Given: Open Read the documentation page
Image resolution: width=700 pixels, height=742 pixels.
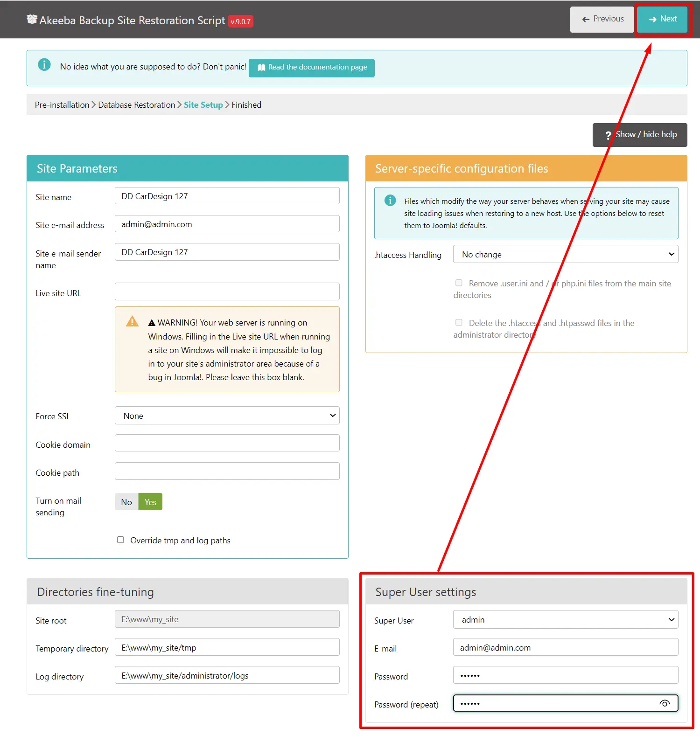Looking at the screenshot, I should (x=312, y=68).
